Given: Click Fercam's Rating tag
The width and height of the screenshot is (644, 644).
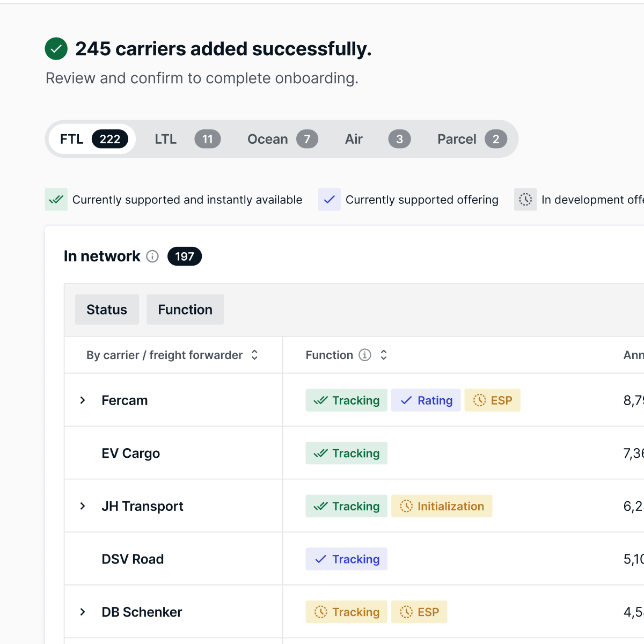Looking at the screenshot, I should tap(426, 400).
